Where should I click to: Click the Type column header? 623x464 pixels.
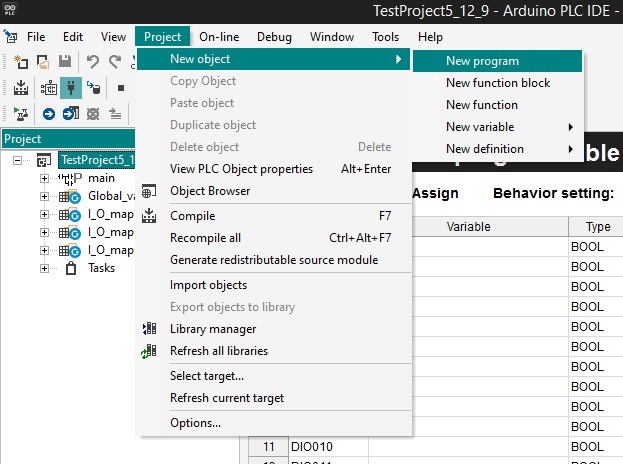click(x=596, y=227)
